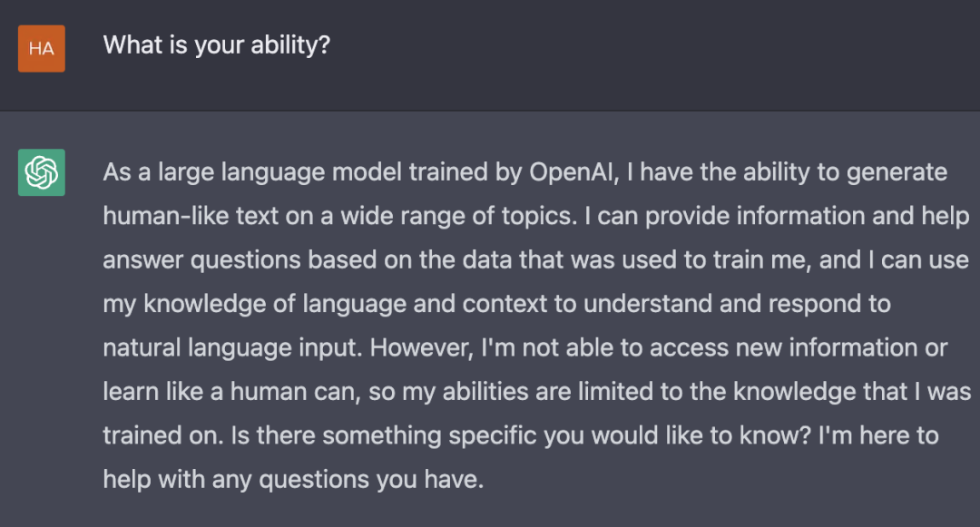Click "I'm here to" ending the seventh line
980x527 pixels.
(x=878, y=435)
